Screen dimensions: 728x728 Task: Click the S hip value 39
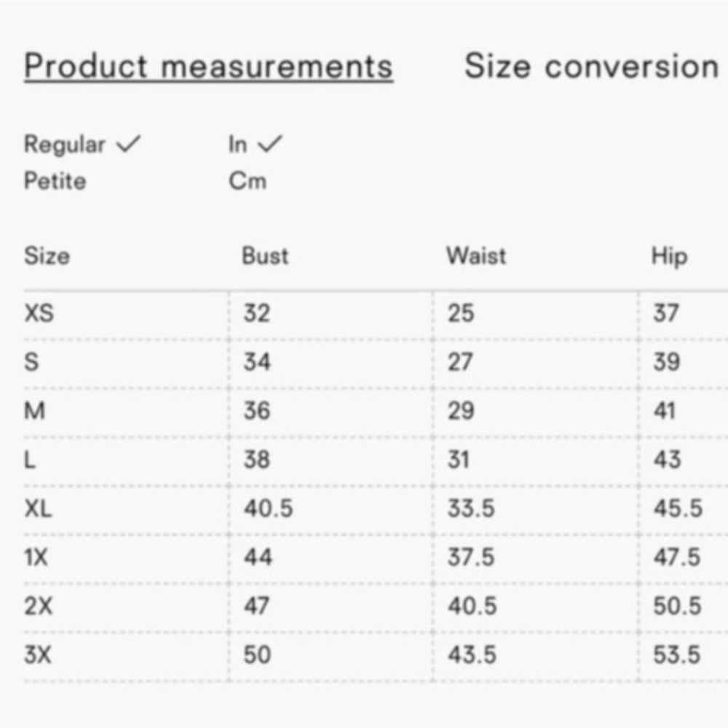point(667,362)
